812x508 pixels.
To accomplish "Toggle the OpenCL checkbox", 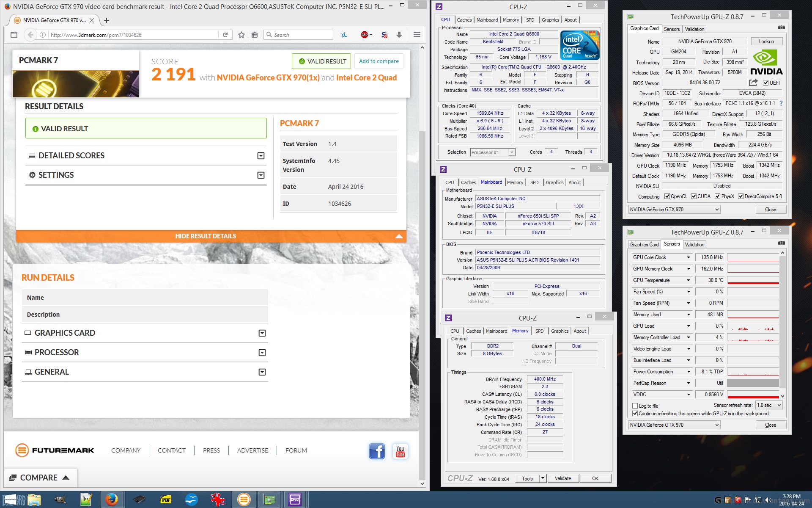I will (x=667, y=196).
